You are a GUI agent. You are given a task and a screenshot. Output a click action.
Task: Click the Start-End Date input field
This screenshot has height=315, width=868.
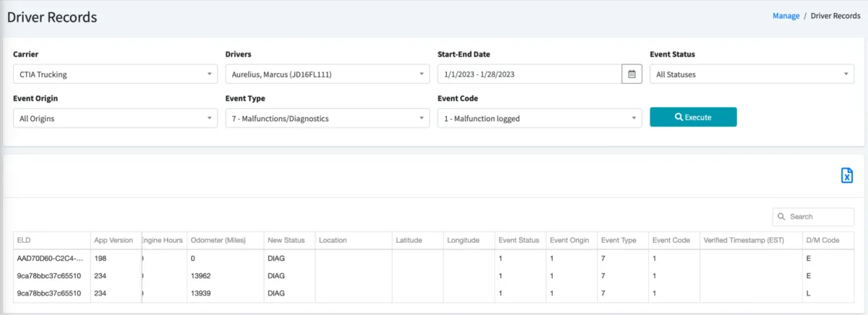pos(529,74)
